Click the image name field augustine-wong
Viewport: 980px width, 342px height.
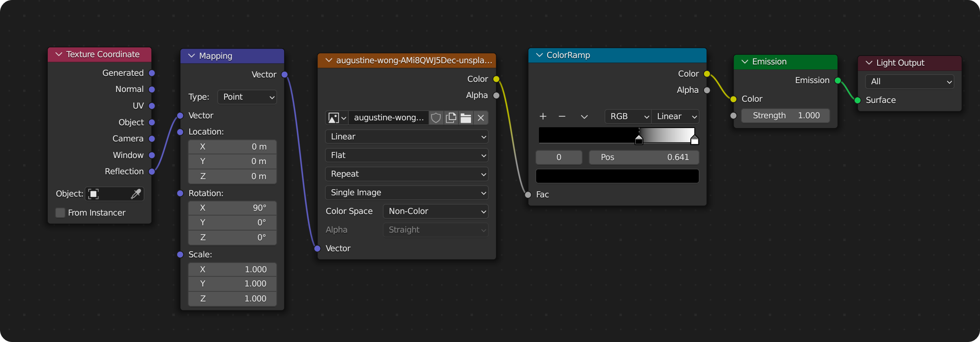(x=388, y=118)
